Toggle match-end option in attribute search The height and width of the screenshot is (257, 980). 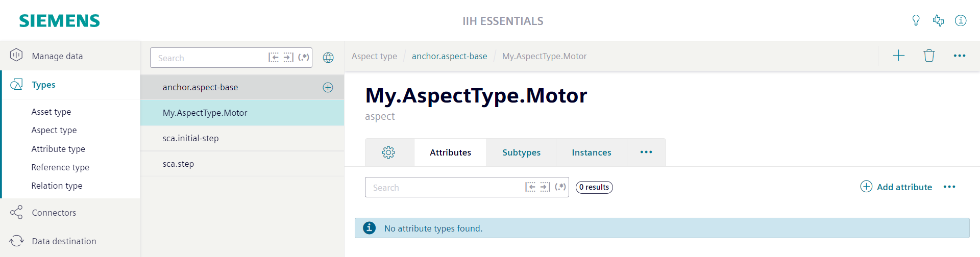tap(545, 187)
